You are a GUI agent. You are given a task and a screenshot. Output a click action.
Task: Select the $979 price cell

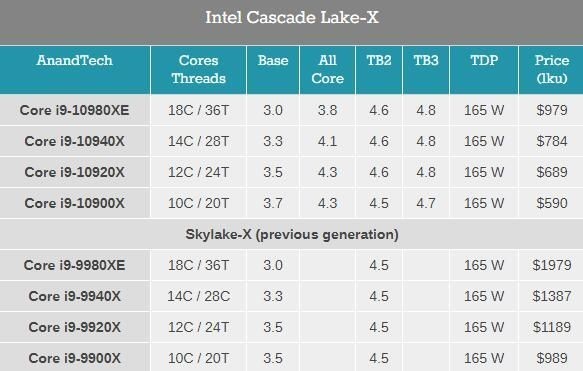pyautogui.click(x=552, y=110)
